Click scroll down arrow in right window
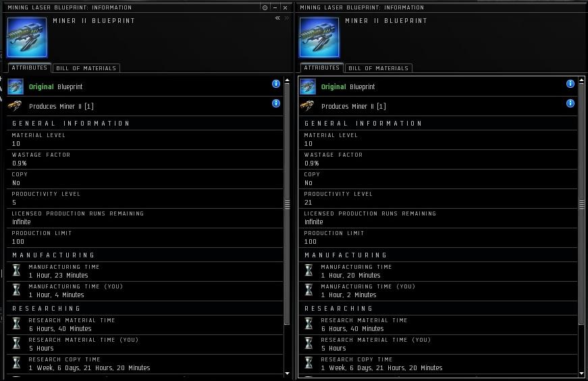 (582, 374)
